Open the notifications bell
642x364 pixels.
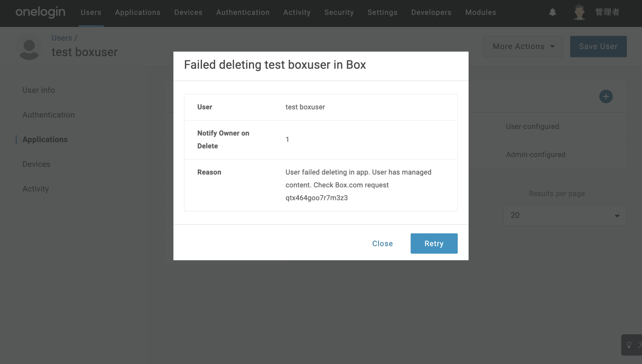tap(552, 12)
